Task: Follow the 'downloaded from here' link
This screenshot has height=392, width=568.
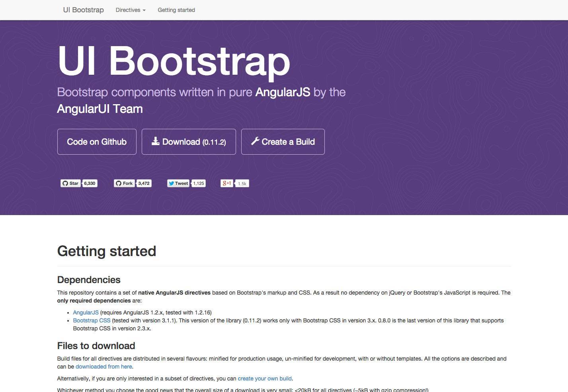Action: (103, 367)
